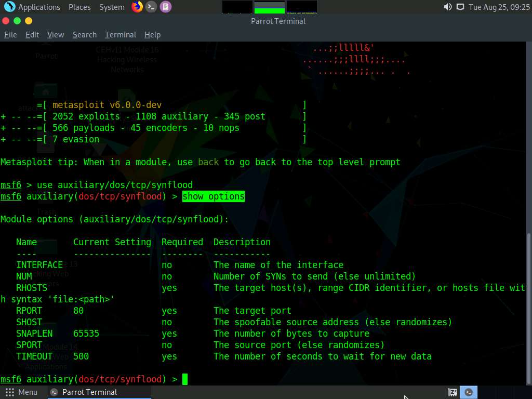
Task: Click the highlighted 'show options' command
Action: coord(214,196)
